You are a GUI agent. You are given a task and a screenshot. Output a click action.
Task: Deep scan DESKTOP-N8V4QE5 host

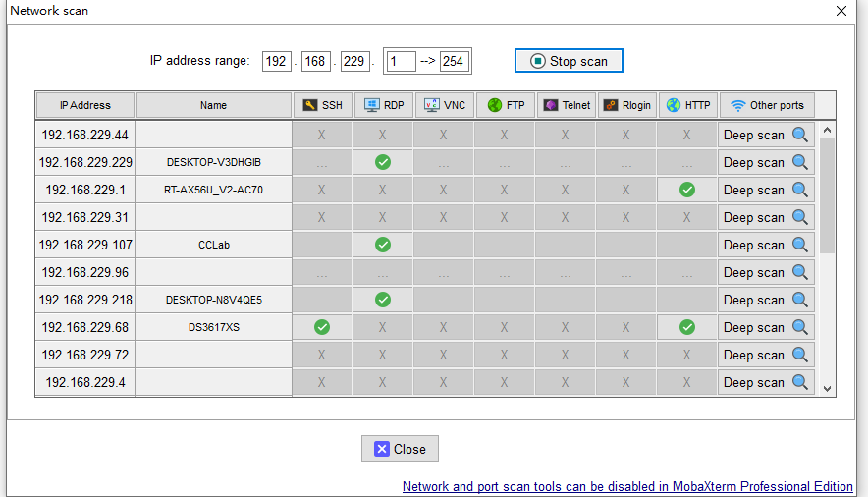coord(766,300)
